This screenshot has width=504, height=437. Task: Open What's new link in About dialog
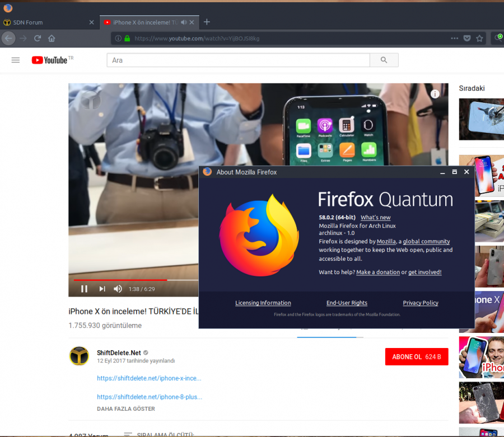pyautogui.click(x=375, y=217)
